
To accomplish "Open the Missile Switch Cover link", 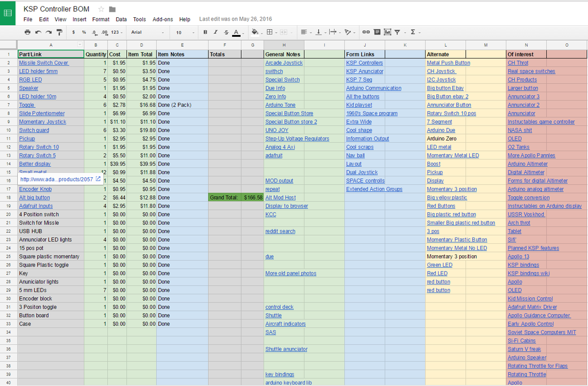I will tap(44, 63).
